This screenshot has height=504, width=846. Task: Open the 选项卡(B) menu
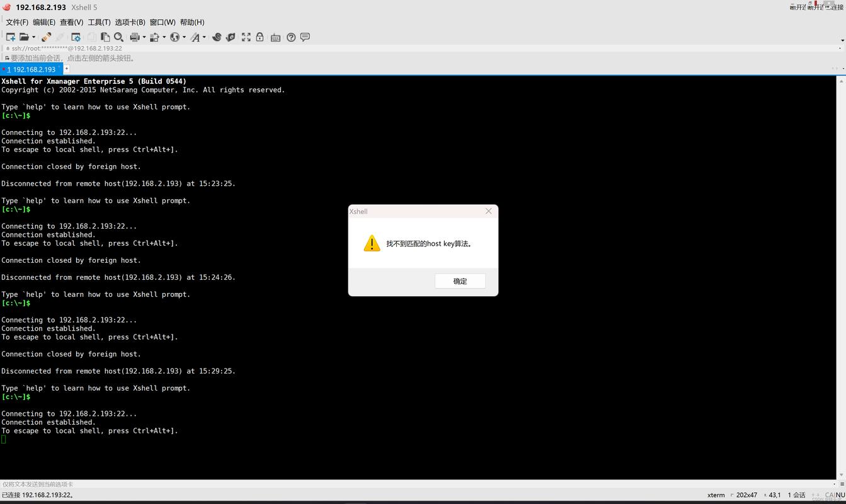click(x=130, y=22)
